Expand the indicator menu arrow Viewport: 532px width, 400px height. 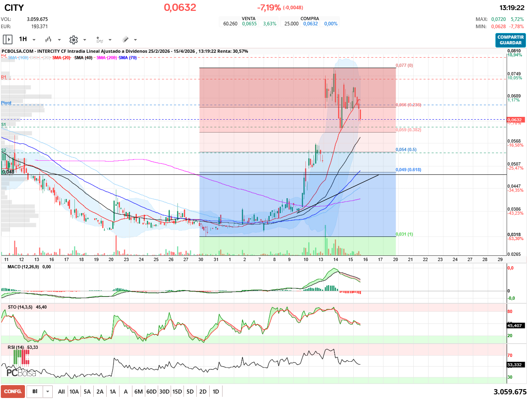coord(110,40)
